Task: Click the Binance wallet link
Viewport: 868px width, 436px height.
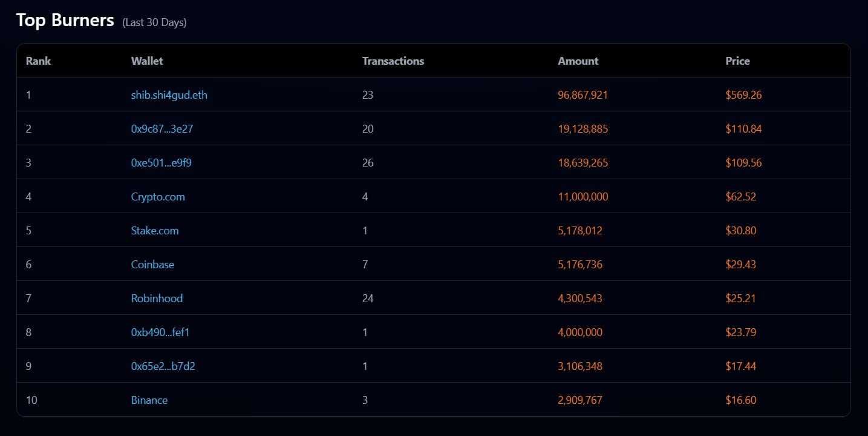Action: (149, 400)
